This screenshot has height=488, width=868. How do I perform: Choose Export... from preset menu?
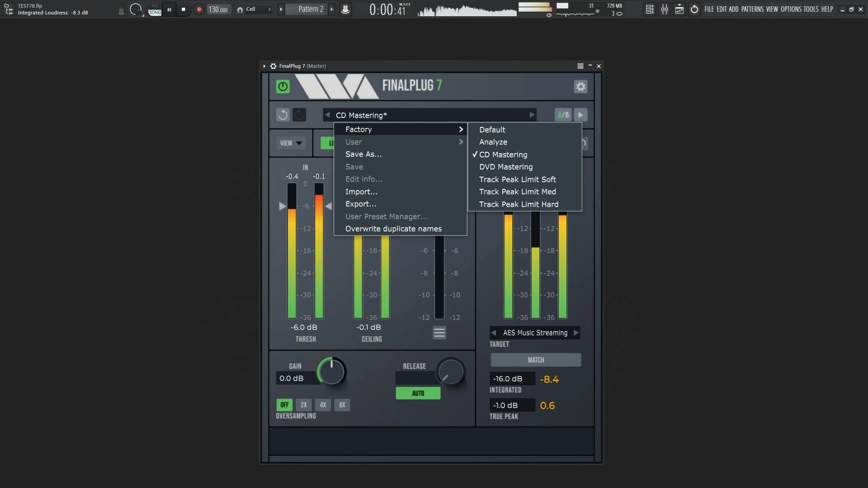click(x=401, y=204)
